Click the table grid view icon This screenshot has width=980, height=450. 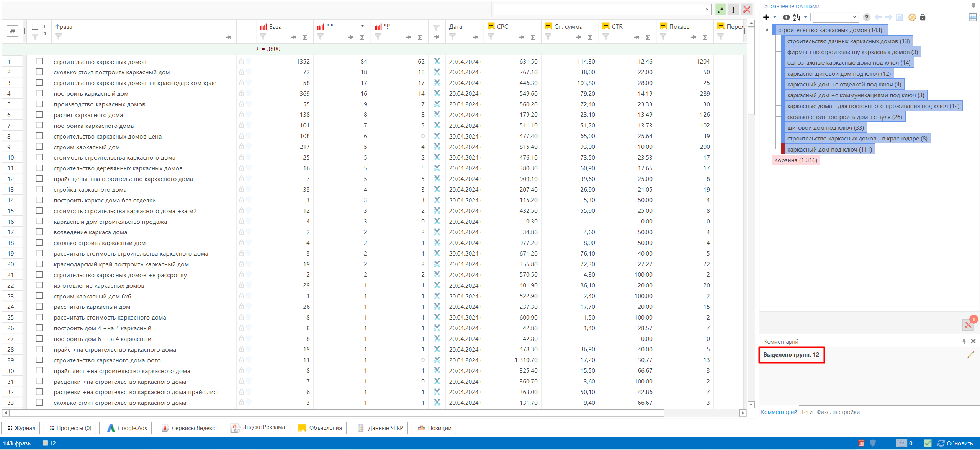coord(972,17)
